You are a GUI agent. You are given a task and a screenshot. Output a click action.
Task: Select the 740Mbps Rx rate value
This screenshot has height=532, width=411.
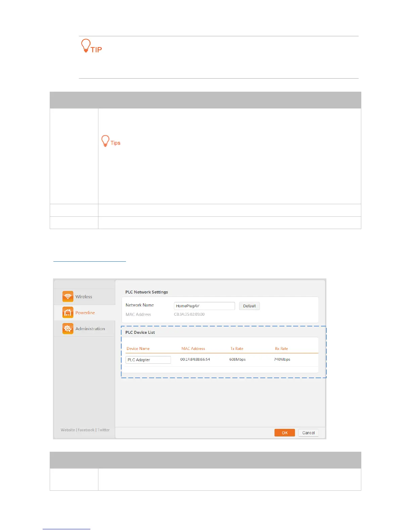pyautogui.click(x=282, y=359)
